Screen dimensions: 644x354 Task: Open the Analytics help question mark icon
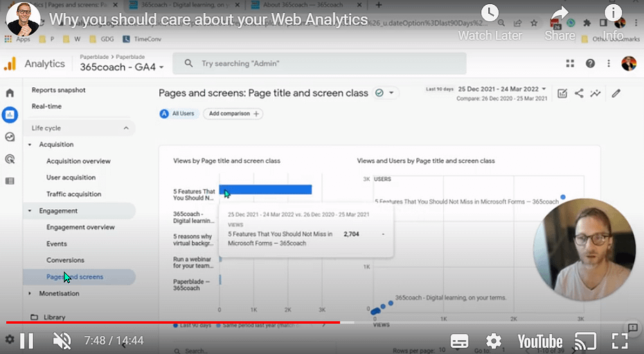tap(590, 63)
